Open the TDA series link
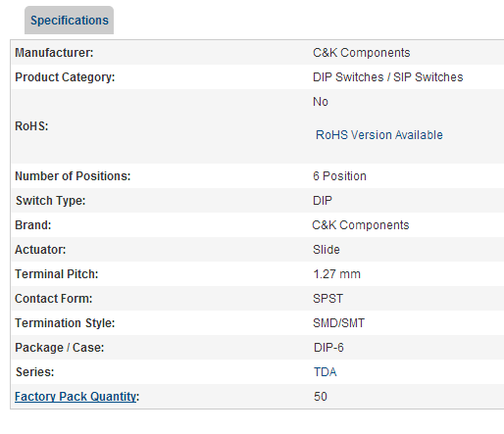This screenshot has width=504, height=434. (x=325, y=372)
